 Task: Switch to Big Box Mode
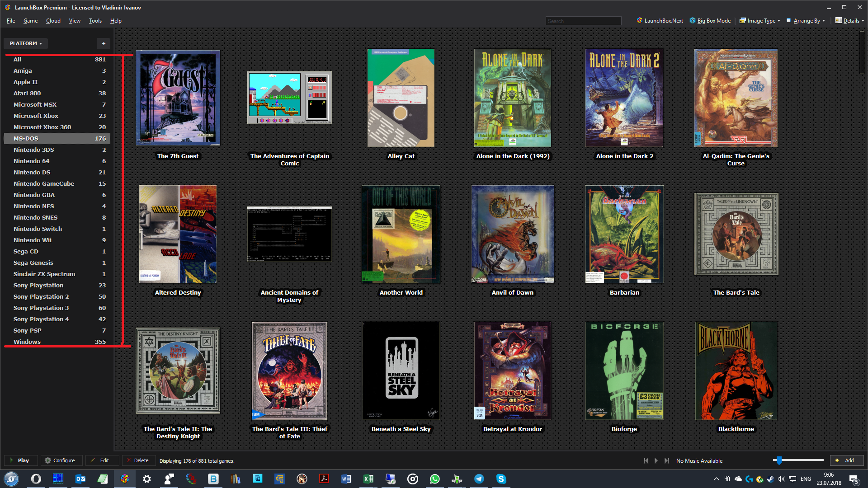coord(710,20)
